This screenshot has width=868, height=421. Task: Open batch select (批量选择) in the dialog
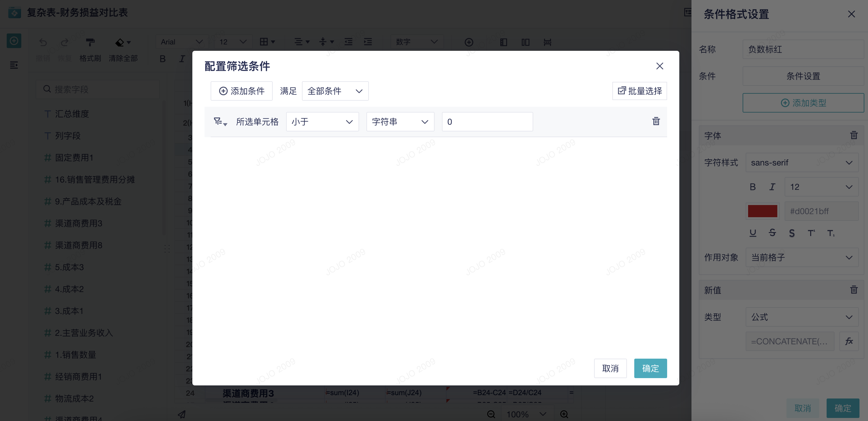639,91
